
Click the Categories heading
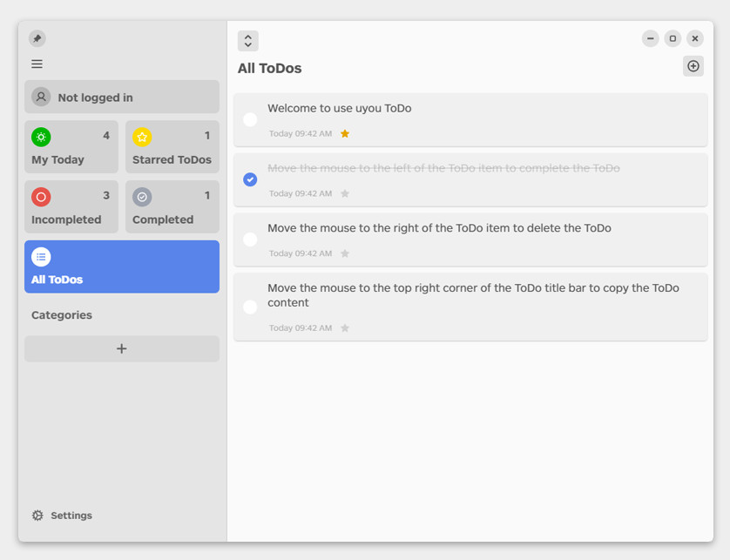click(x=62, y=315)
